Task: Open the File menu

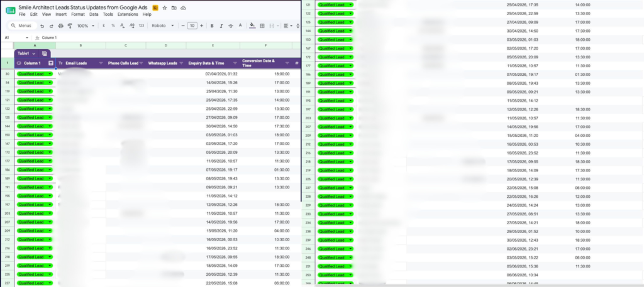Action: 22,14
